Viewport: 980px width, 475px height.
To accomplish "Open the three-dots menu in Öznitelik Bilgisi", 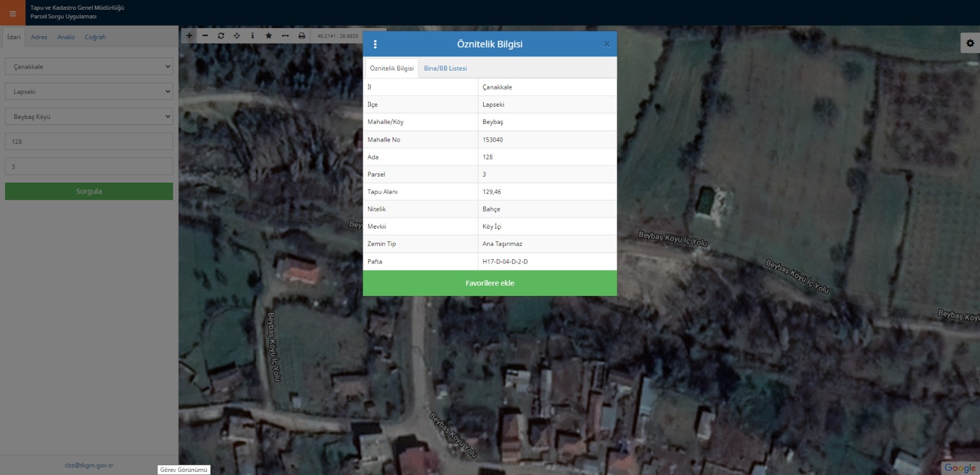I will (x=375, y=44).
